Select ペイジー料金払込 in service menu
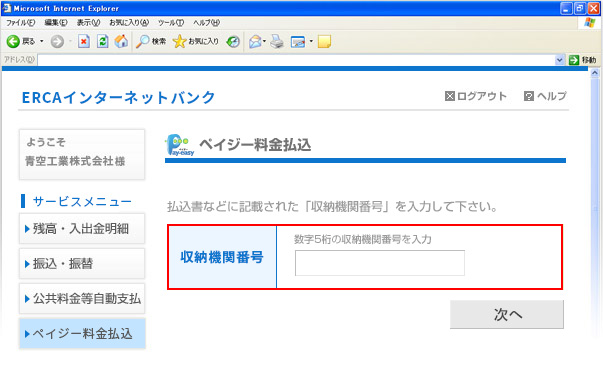The width and height of the screenshot is (603, 380). click(x=82, y=333)
